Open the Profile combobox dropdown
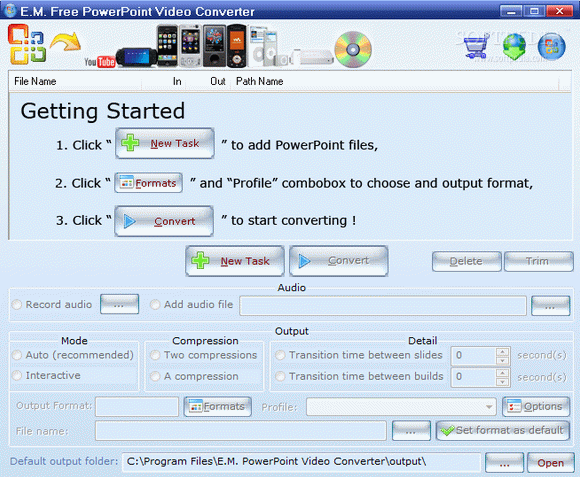Image resolution: width=580 pixels, height=477 pixels. point(489,407)
